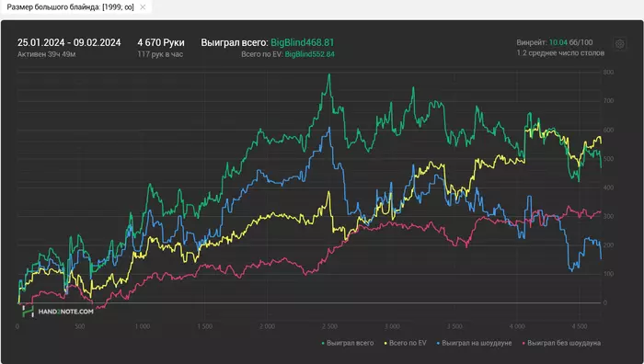Image resolution: width=644 pixels, height=364 pixels.
Task: Click the 2 000 mark on the x-axis
Action: click(x=267, y=326)
